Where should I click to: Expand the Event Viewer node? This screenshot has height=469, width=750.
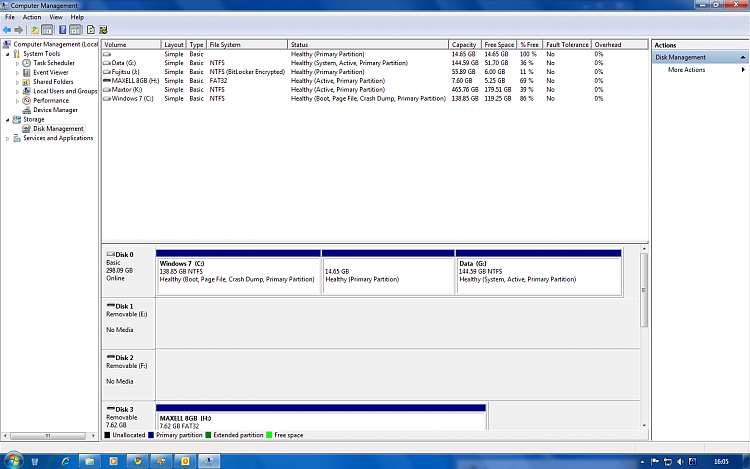(x=18, y=73)
